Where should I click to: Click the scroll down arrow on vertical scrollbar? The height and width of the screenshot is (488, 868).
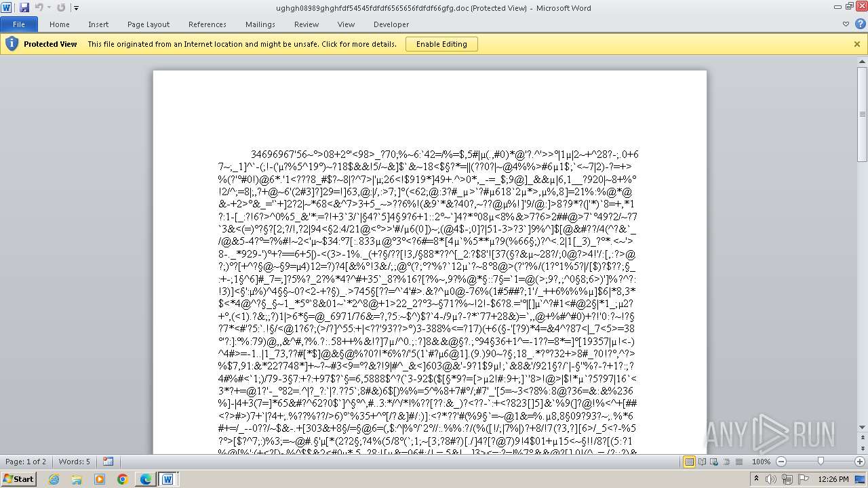coord(862,427)
